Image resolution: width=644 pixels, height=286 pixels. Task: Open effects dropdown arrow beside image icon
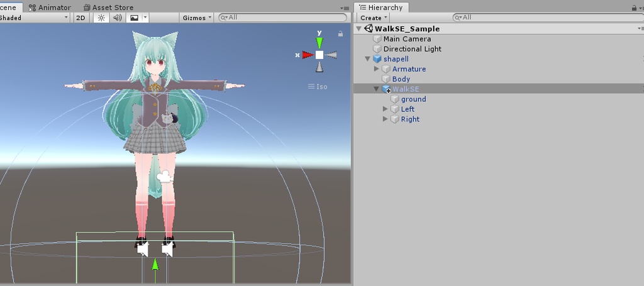(x=145, y=18)
